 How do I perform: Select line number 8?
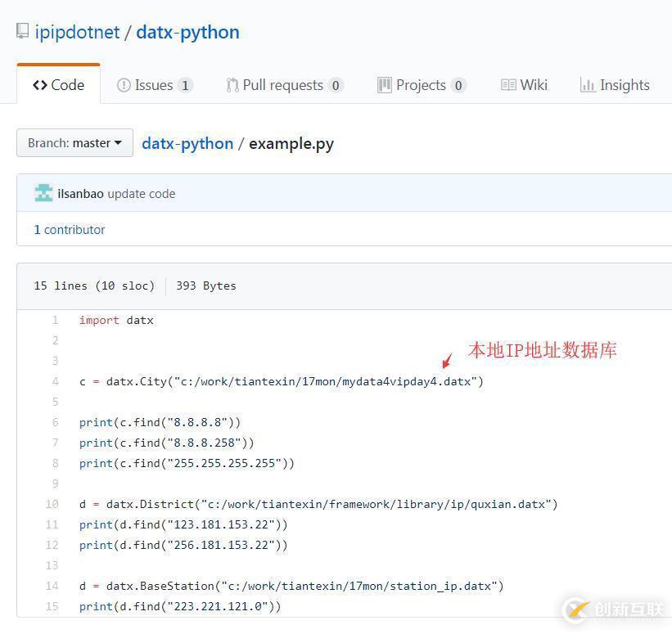click(56, 464)
